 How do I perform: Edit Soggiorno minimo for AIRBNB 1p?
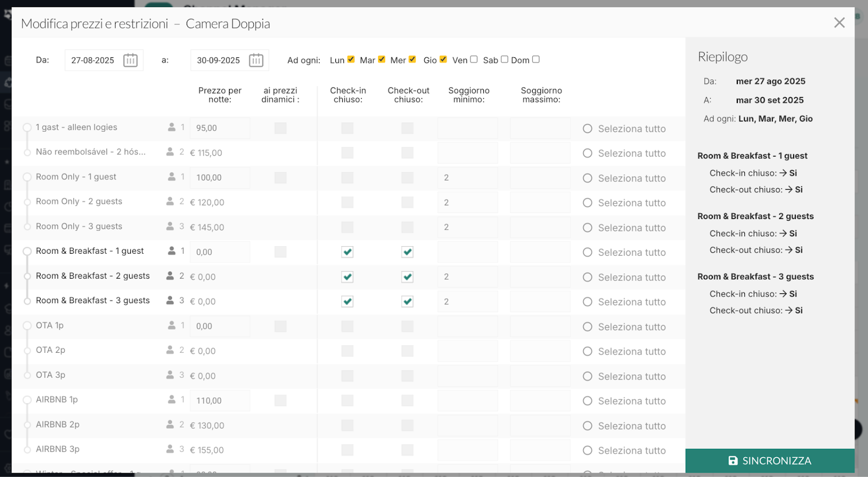(x=468, y=400)
